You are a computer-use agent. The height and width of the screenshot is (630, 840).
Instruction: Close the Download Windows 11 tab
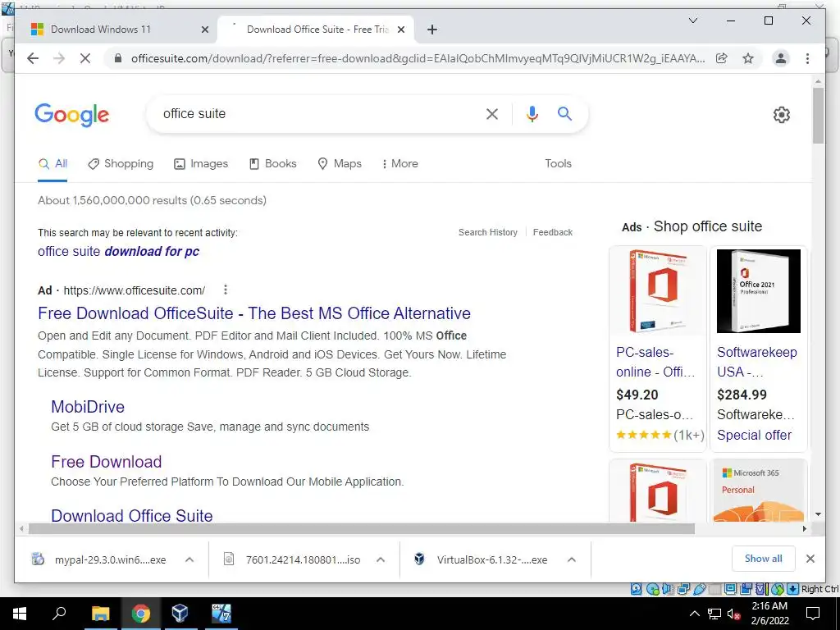point(204,30)
